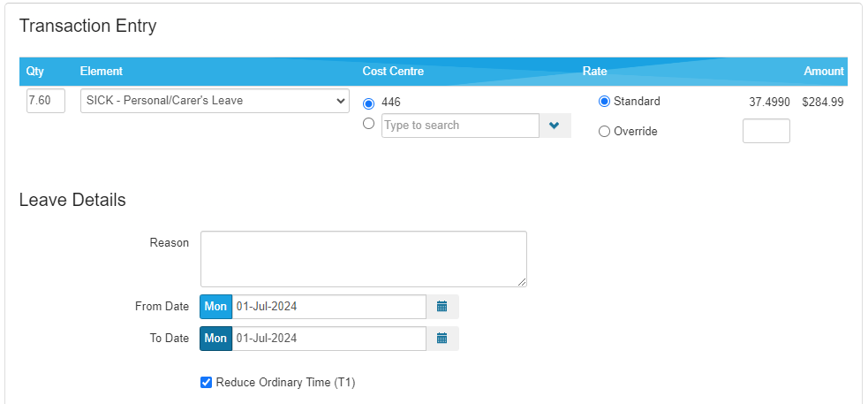This screenshot has width=868, height=404.
Task: Click the Amount column header
Action: click(x=824, y=71)
